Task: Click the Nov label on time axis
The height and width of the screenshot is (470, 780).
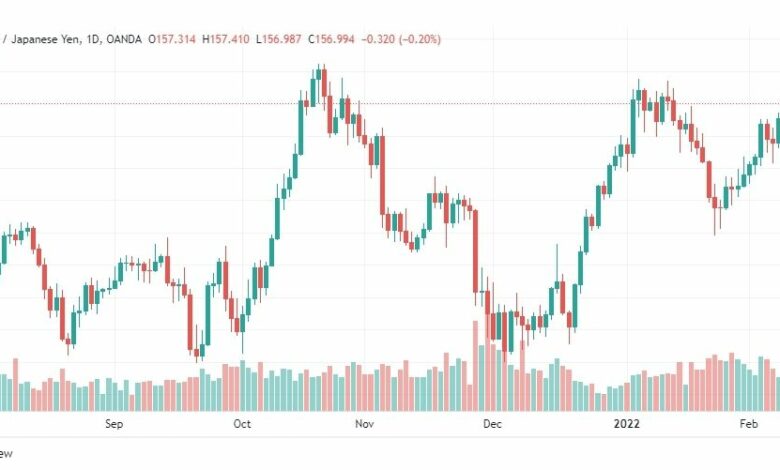Action: 364,424
